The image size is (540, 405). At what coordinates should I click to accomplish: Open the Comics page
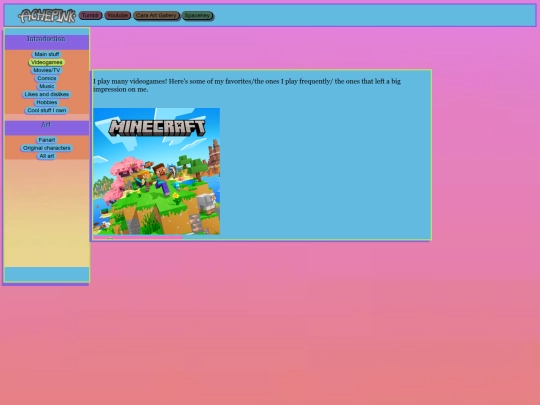tap(46, 78)
